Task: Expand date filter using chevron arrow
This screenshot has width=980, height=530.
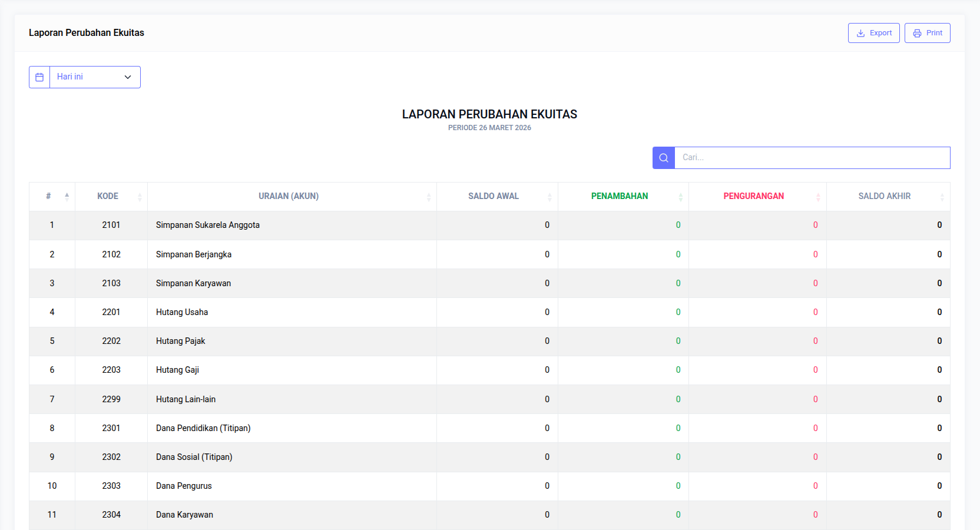Action: 128,77
